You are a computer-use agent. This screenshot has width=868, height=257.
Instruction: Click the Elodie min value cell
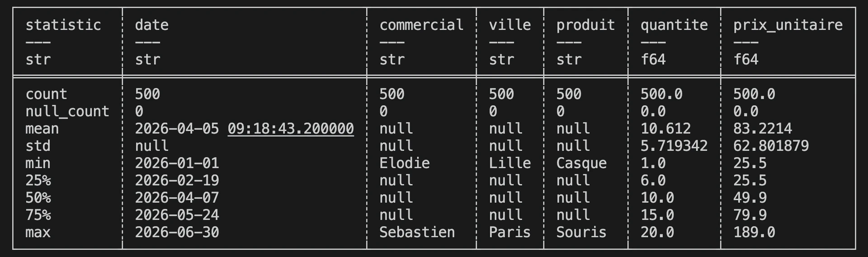click(x=404, y=163)
